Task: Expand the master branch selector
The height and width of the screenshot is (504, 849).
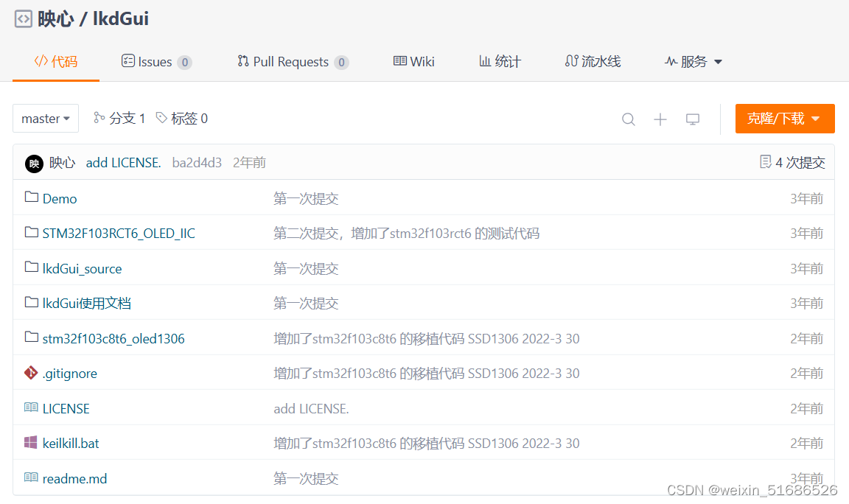Action: (46, 118)
